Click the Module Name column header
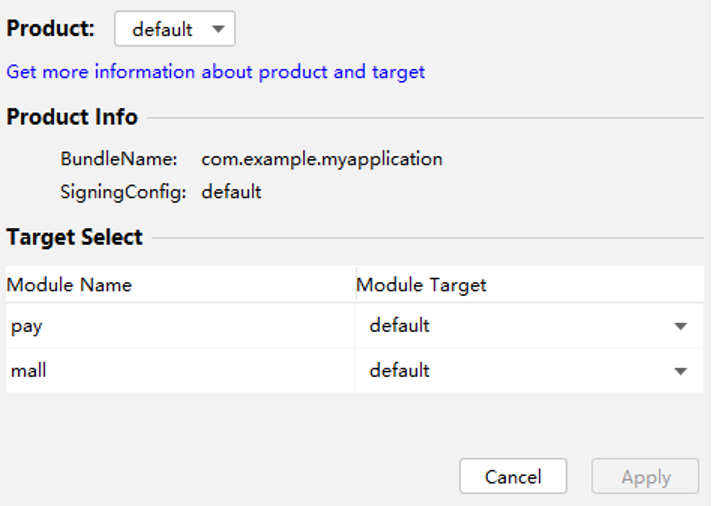The height and width of the screenshot is (506, 712). [x=180, y=285]
